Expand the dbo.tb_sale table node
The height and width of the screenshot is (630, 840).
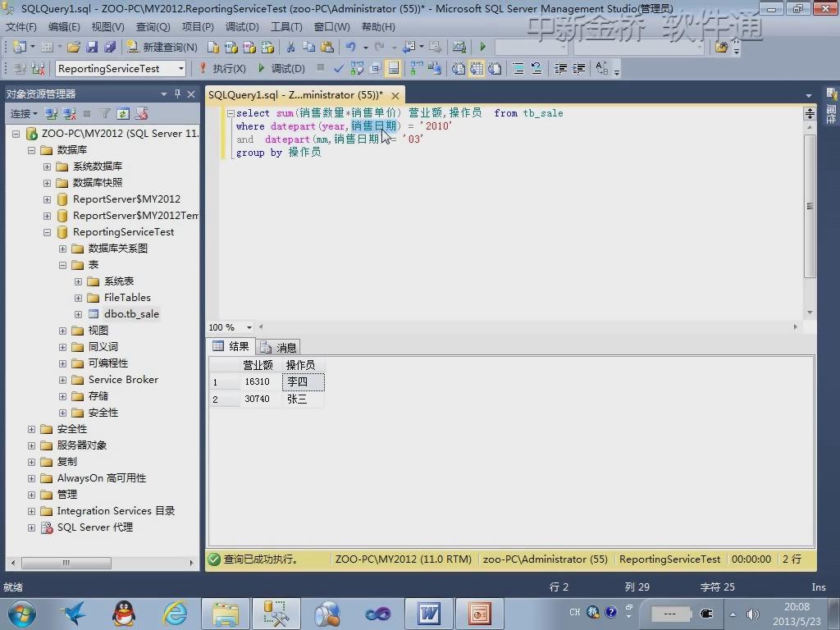click(x=78, y=314)
